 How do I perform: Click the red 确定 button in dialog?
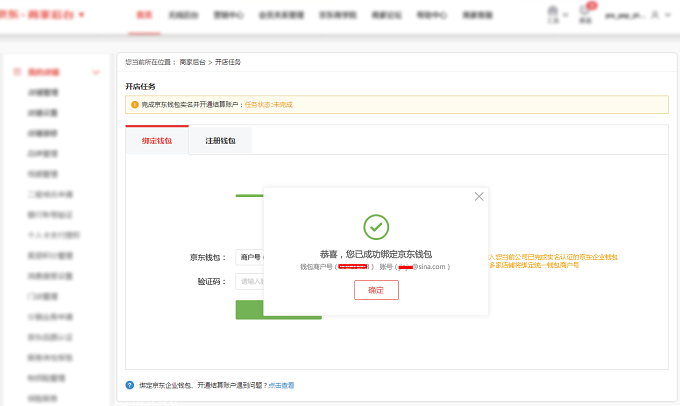point(376,290)
